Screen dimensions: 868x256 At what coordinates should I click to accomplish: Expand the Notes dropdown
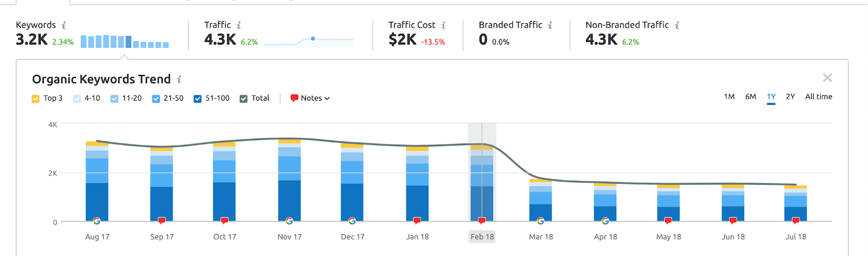tap(310, 98)
